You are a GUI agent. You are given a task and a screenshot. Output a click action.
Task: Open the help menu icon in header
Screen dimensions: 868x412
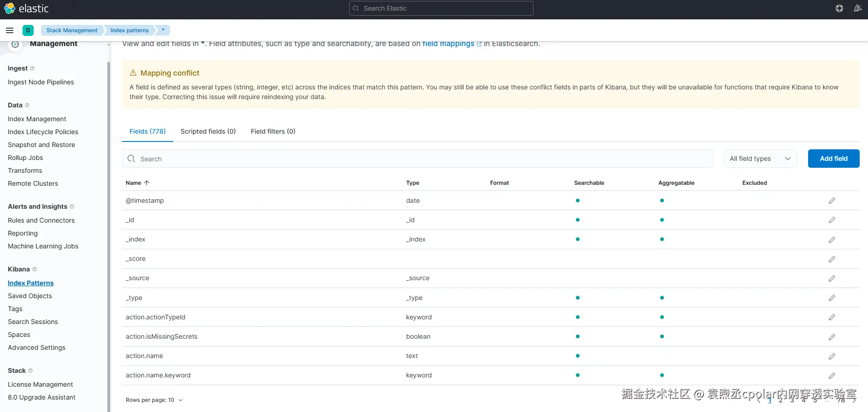[x=839, y=8]
